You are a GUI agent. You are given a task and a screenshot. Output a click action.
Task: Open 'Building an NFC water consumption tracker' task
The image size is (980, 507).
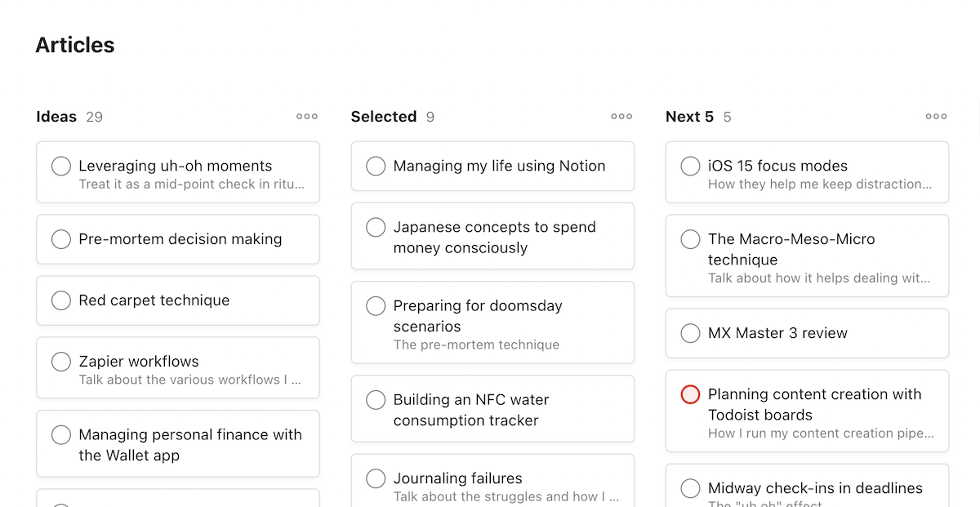click(471, 410)
